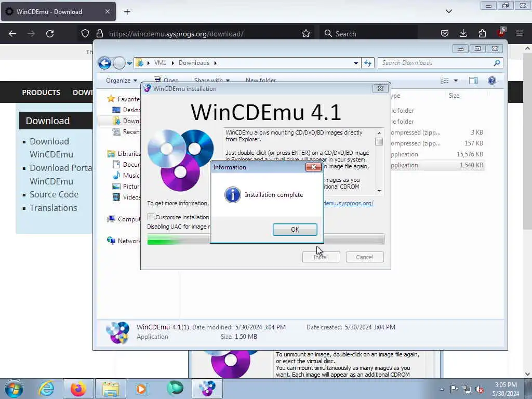Click the Firefox tracking protection shield icon

pyautogui.click(x=85, y=34)
